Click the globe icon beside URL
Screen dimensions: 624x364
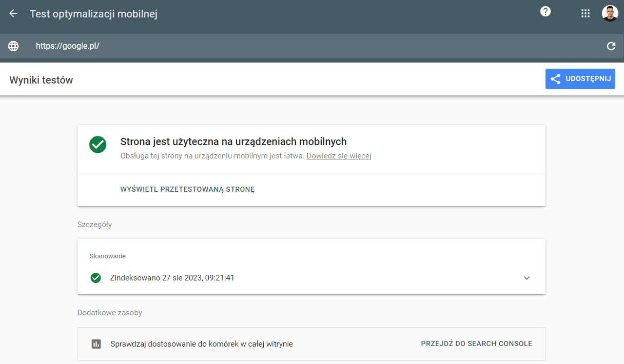click(x=13, y=46)
